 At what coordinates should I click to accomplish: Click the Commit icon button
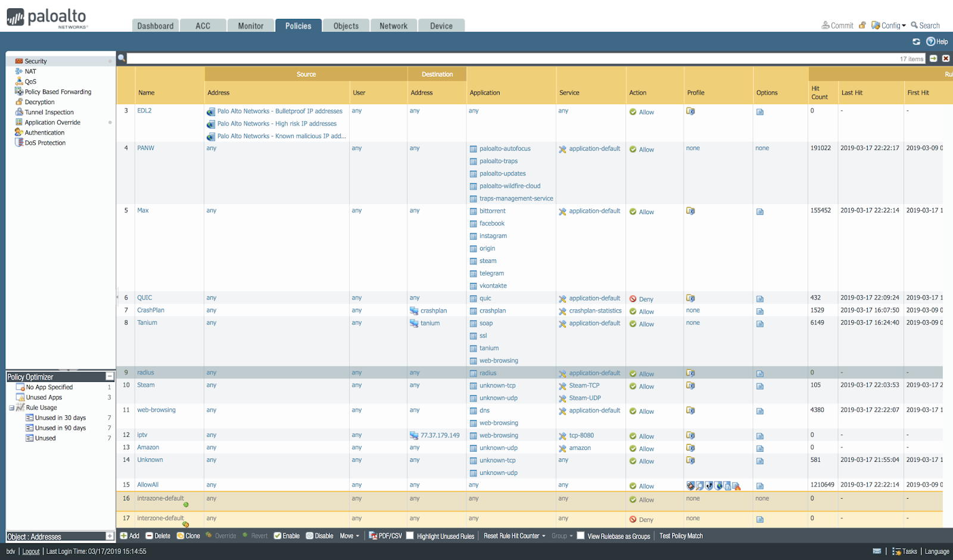tap(837, 26)
